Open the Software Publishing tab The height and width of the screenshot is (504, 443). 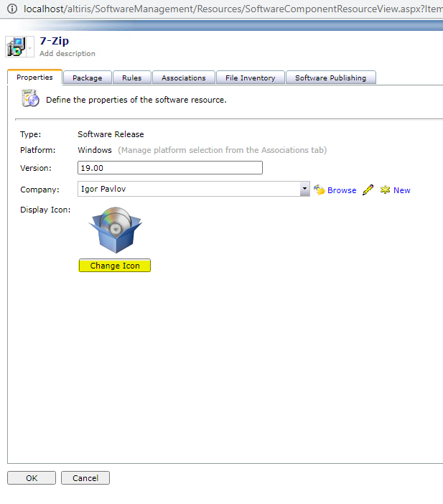click(x=331, y=78)
